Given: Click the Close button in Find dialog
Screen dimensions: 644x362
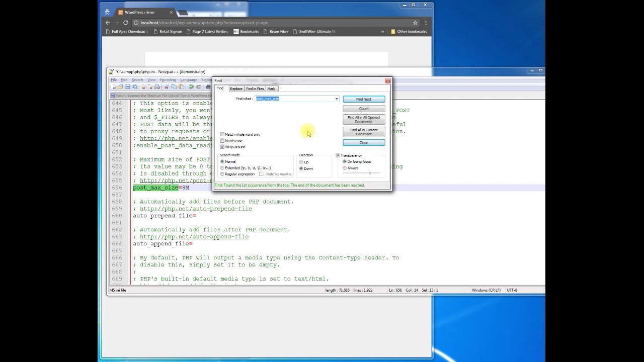Looking at the screenshot, I should coord(364,143).
